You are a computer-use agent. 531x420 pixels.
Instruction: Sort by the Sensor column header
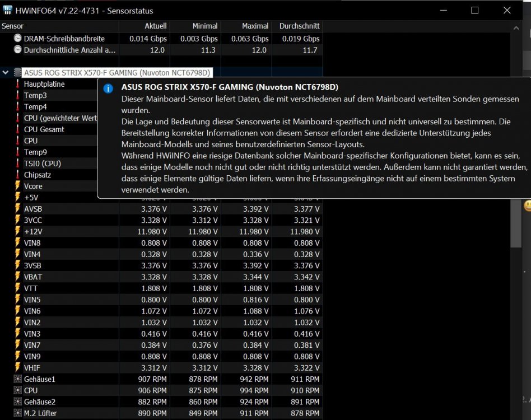pos(59,26)
